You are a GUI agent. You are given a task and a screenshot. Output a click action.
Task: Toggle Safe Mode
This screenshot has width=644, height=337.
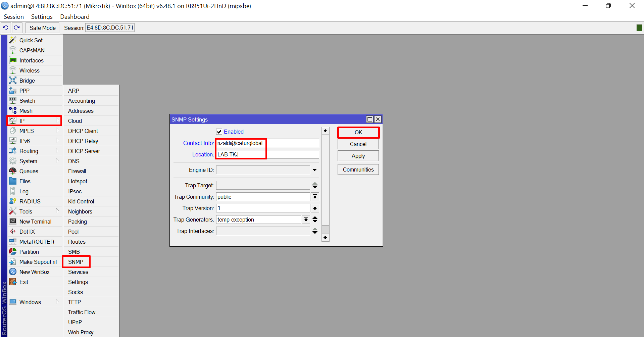click(x=43, y=28)
